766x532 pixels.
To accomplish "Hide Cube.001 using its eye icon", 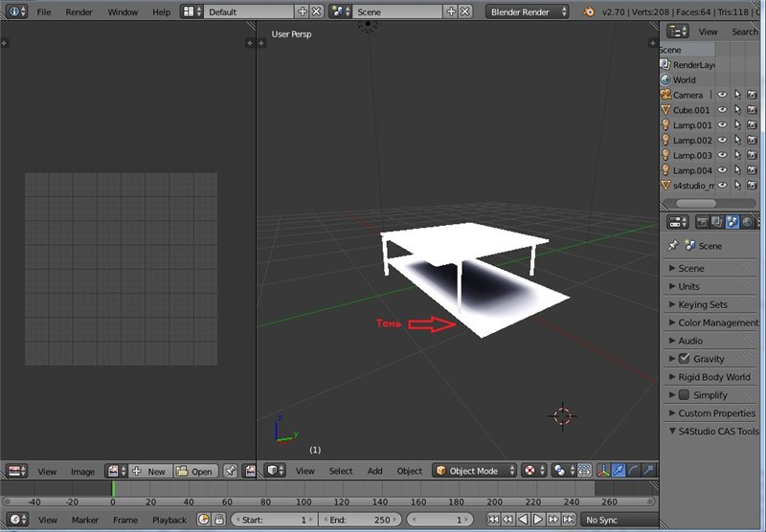I will 723,110.
